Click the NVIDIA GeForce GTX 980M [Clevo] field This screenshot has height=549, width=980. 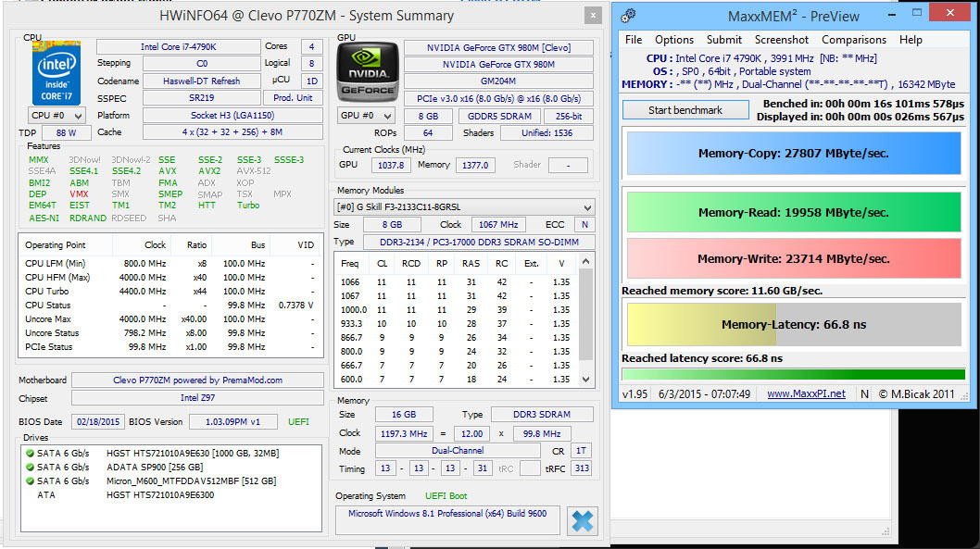498,47
